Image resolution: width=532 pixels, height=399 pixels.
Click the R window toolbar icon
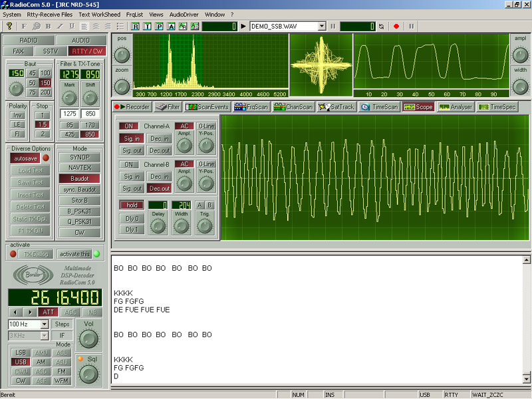pos(136,26)
